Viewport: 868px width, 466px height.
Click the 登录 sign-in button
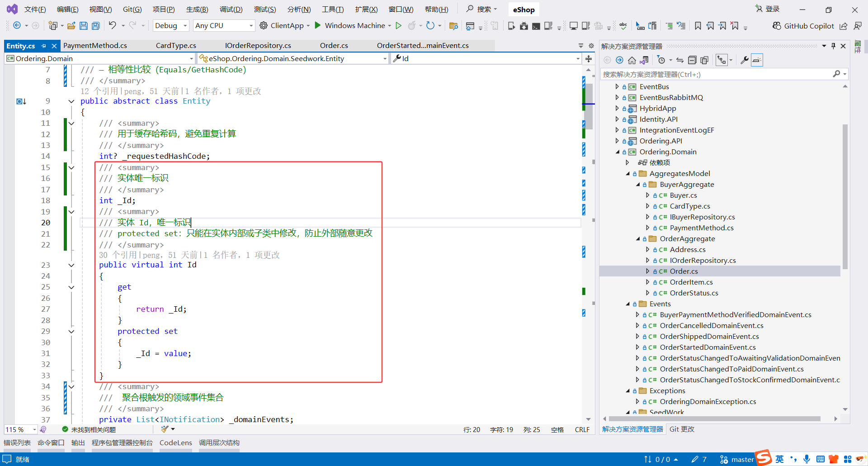point(771,9)
